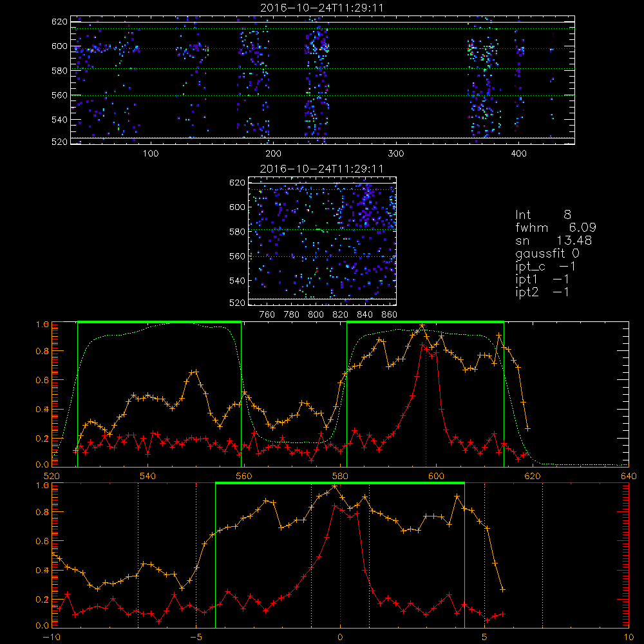Click the middle zoomed image panel
Viewport: 644px width, 644px height.
coord(323,241)
